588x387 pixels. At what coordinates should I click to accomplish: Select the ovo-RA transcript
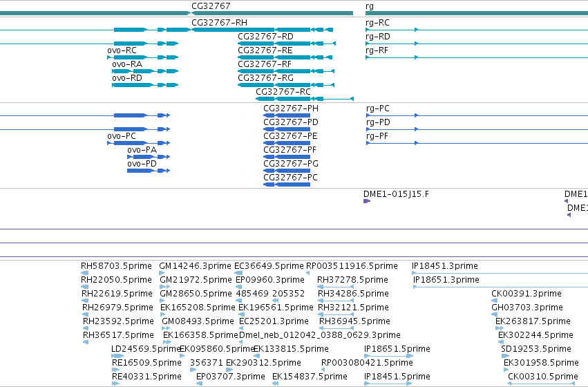pos(145,71)
